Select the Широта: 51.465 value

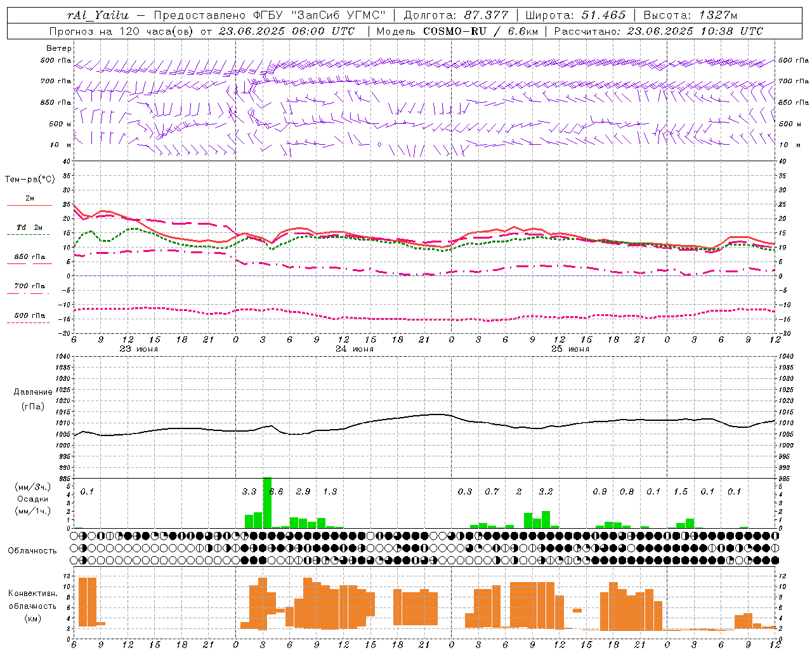tap(575, 15)
